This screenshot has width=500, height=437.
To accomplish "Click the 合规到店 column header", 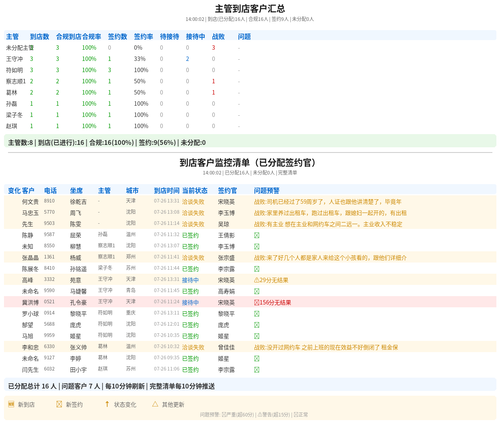I will pos(69,37).
